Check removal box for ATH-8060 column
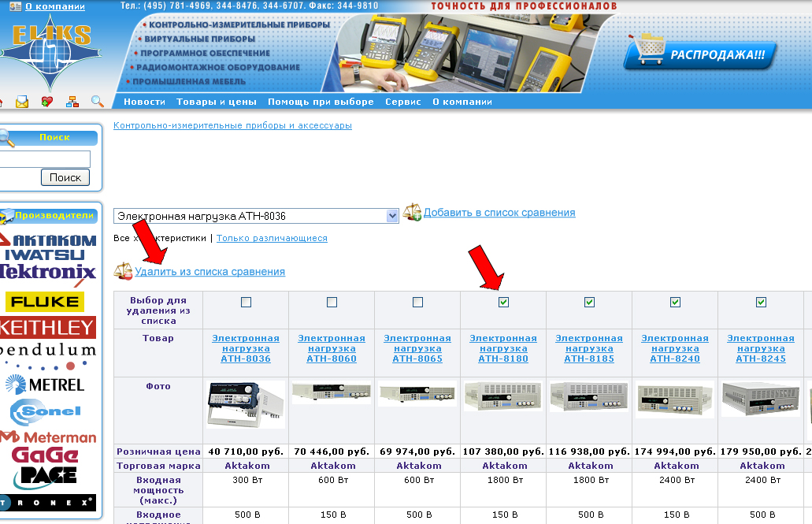The image size is (812, 524). (x=332, y=302)
